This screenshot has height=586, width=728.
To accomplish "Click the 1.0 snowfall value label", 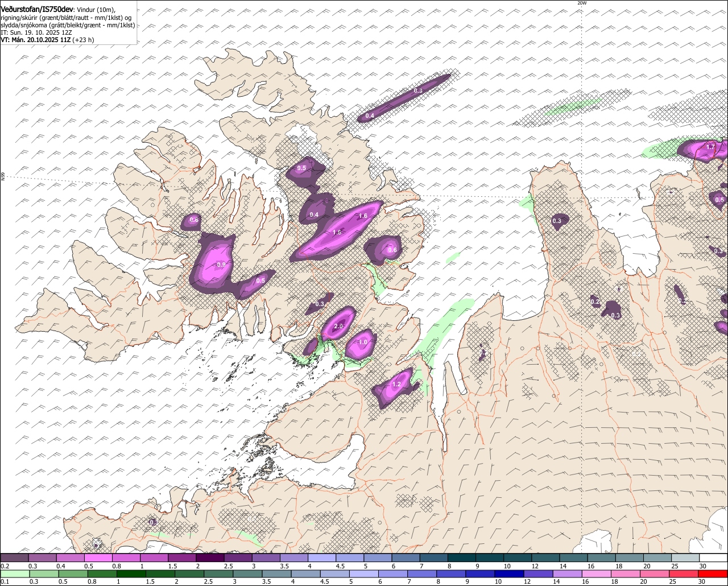I will point(364,342).
